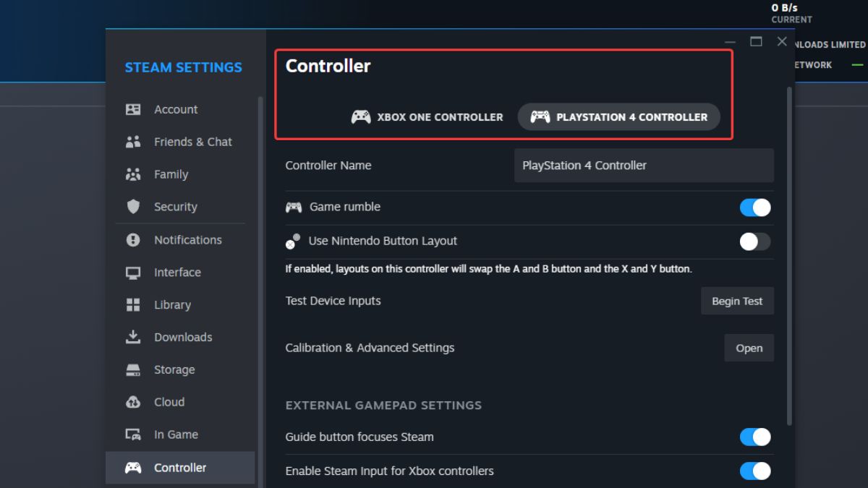Screen dimensions: 868x488
Task: Toggle Game rumble off
Action: (755, 207)
